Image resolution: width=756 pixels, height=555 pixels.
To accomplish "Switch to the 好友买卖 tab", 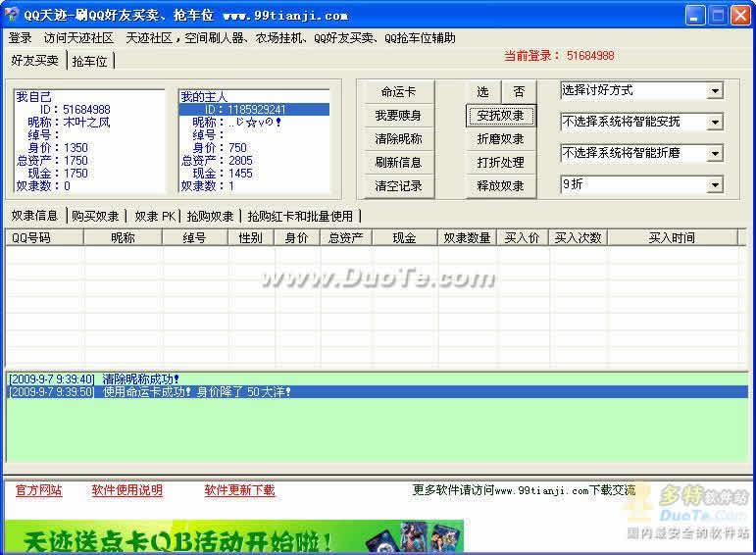I will coord(34,60).
